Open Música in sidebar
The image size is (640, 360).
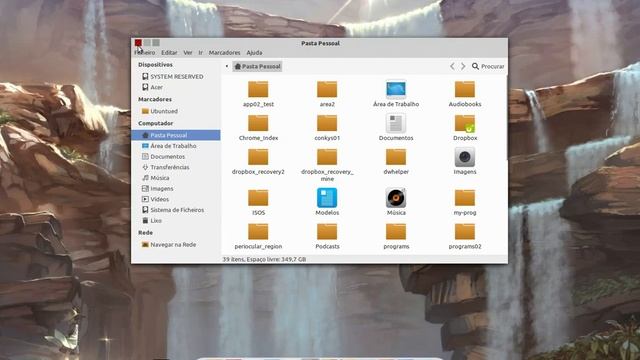click(176, 178)
